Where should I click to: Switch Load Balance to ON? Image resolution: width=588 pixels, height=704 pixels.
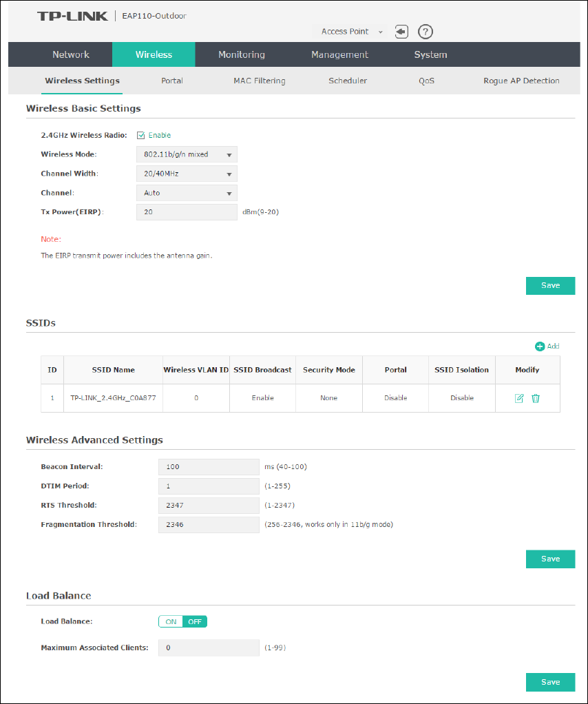click(x=171, y=621)
